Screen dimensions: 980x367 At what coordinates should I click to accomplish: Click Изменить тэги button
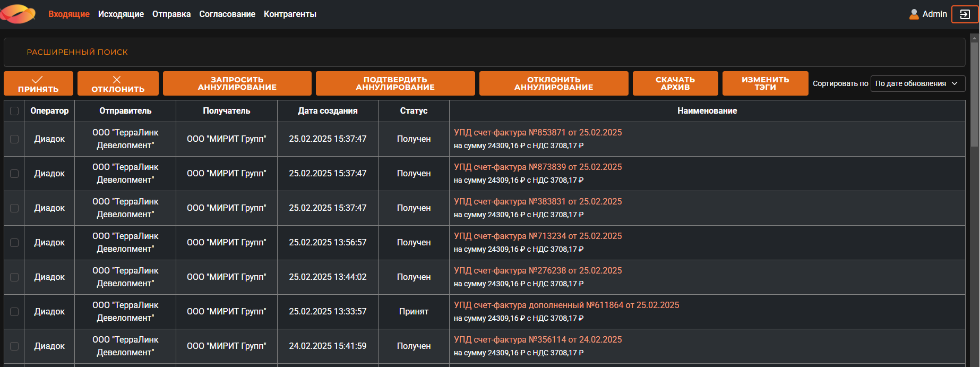[766, 83]
